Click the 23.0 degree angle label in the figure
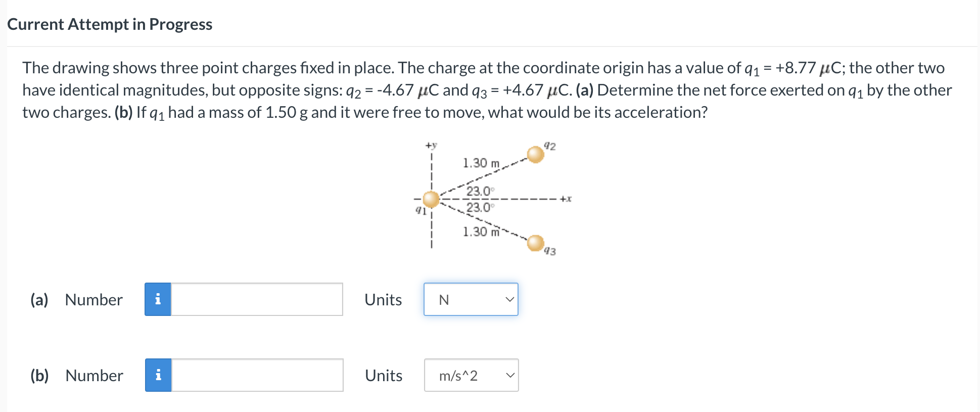This screenshot has width=980, height=412. 479,192
